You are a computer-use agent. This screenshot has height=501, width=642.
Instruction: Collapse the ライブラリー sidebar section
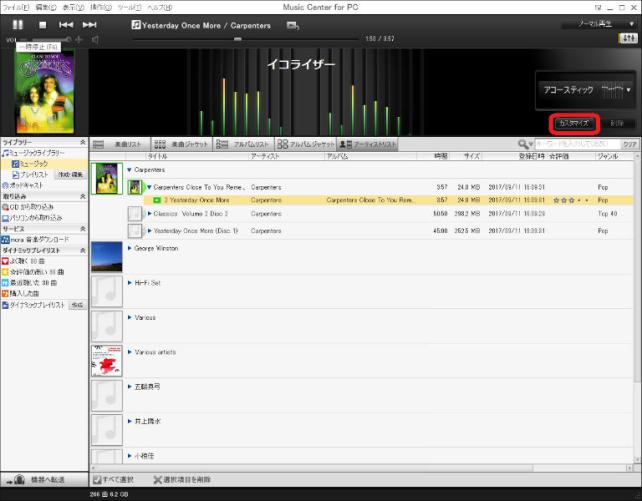tap(83, 142)
